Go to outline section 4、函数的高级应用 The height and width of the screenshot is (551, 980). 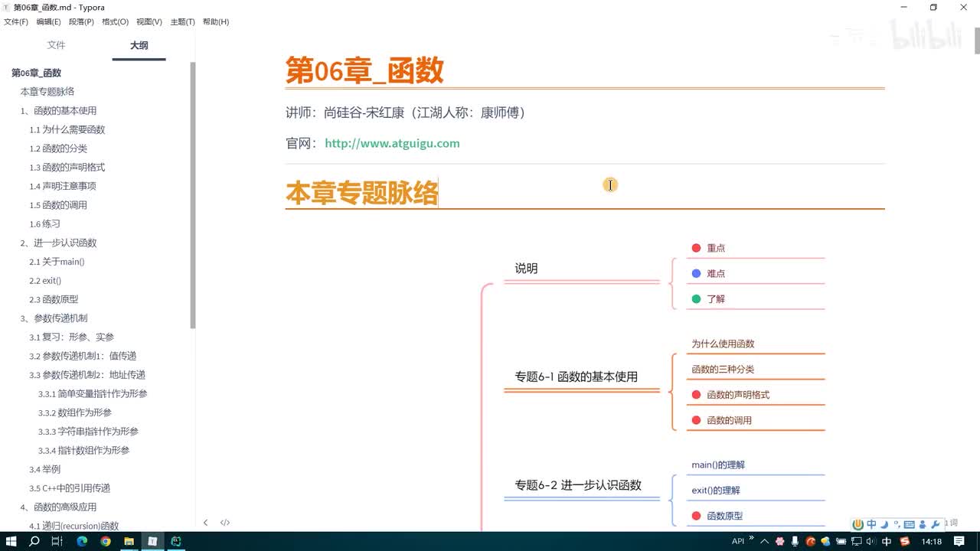(58, 507)
